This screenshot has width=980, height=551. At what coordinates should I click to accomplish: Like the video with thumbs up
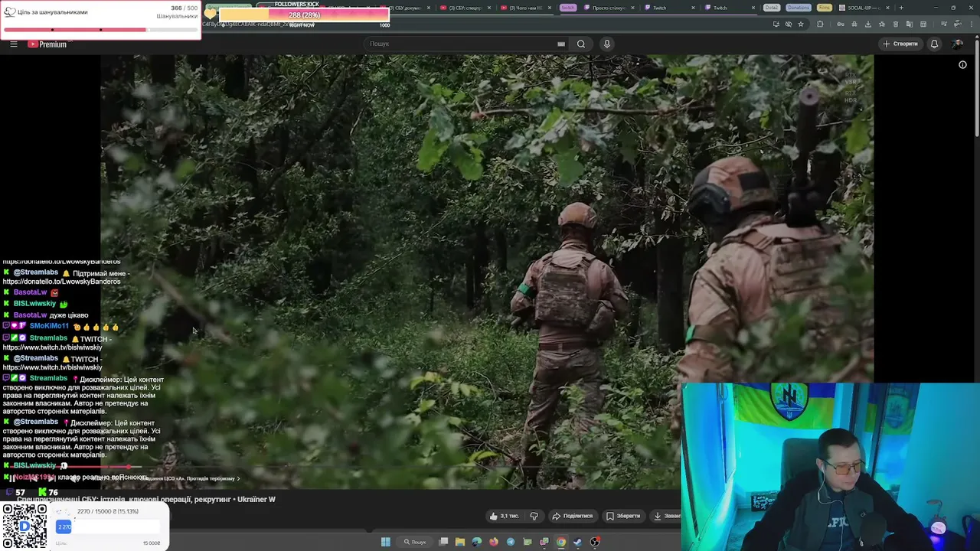[x=504, y=516]
